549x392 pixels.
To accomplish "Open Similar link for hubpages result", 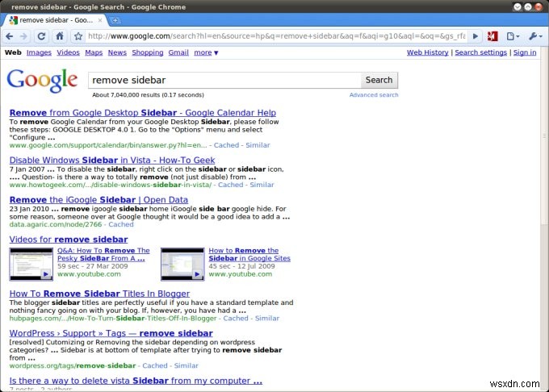I will coord(267,319).
